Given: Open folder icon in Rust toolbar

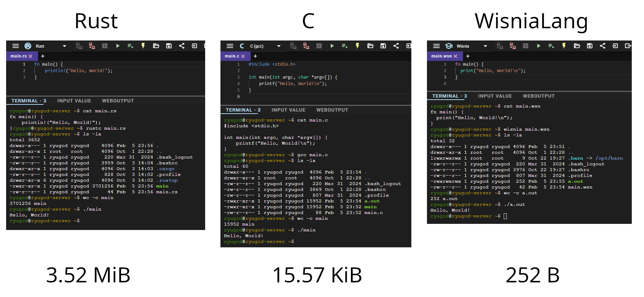Looking at the screenshot, I should 156,46.
